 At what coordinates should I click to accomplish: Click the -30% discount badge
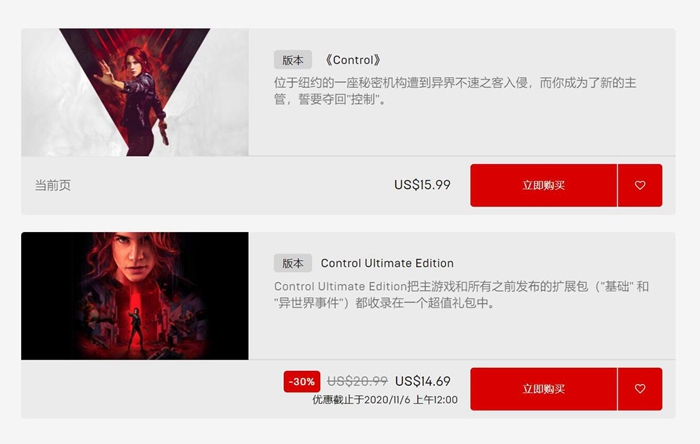point(302,382)
